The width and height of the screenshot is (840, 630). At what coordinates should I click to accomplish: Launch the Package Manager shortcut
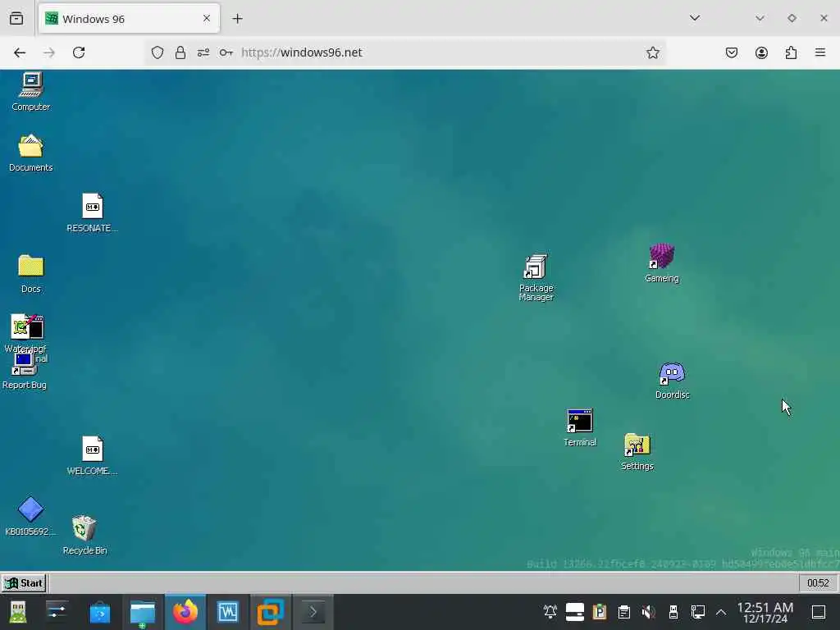(536, 277)
